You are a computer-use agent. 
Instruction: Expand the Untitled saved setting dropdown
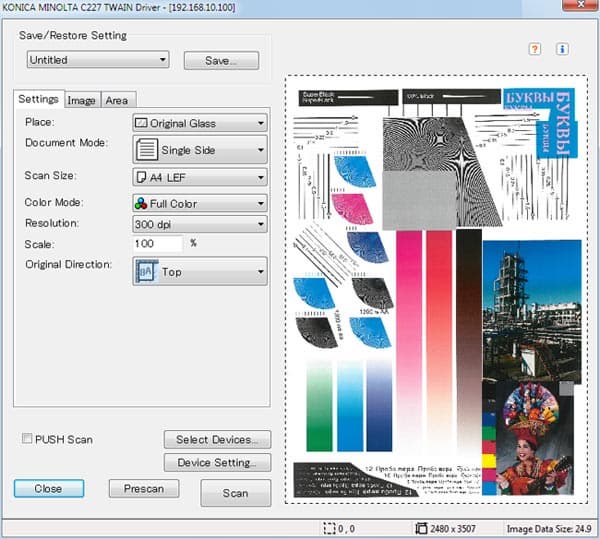[x=98, y=60]
